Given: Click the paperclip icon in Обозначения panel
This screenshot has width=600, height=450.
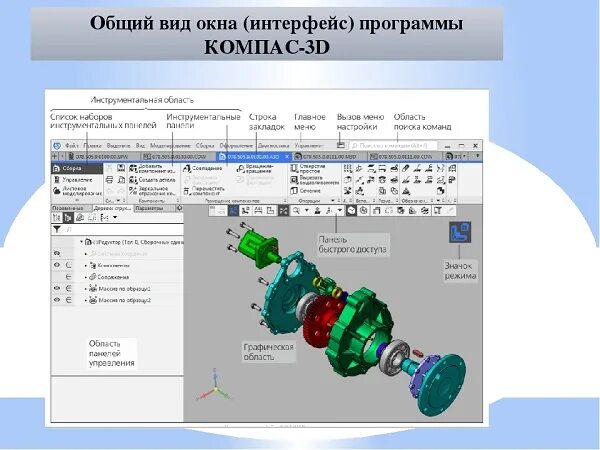Looking at the screenshot, I should tap(406, 168).
